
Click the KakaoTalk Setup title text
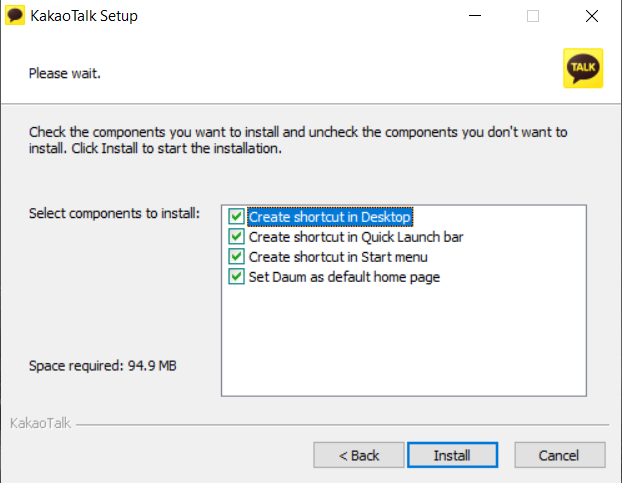pyautogui.click(x=84, y=16)
